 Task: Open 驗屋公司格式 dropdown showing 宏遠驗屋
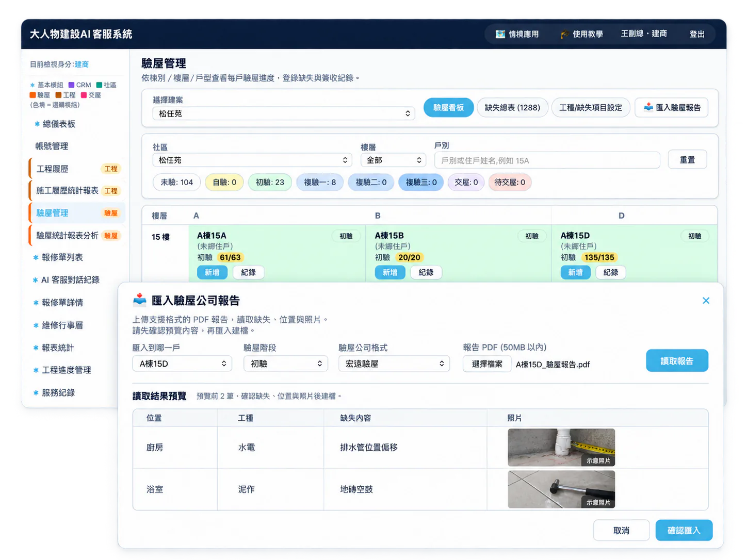tap(394, 364)
